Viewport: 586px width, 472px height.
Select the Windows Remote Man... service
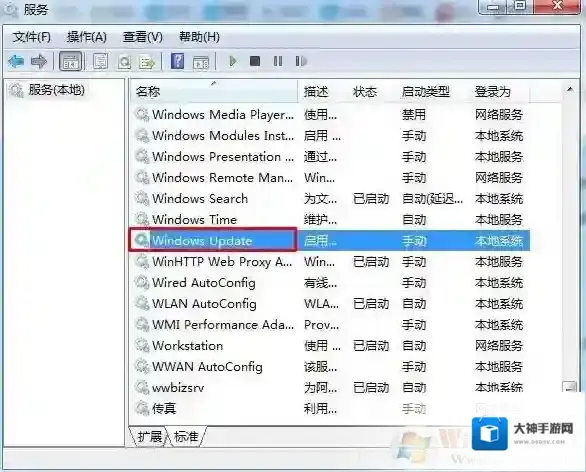pos(222,177)
